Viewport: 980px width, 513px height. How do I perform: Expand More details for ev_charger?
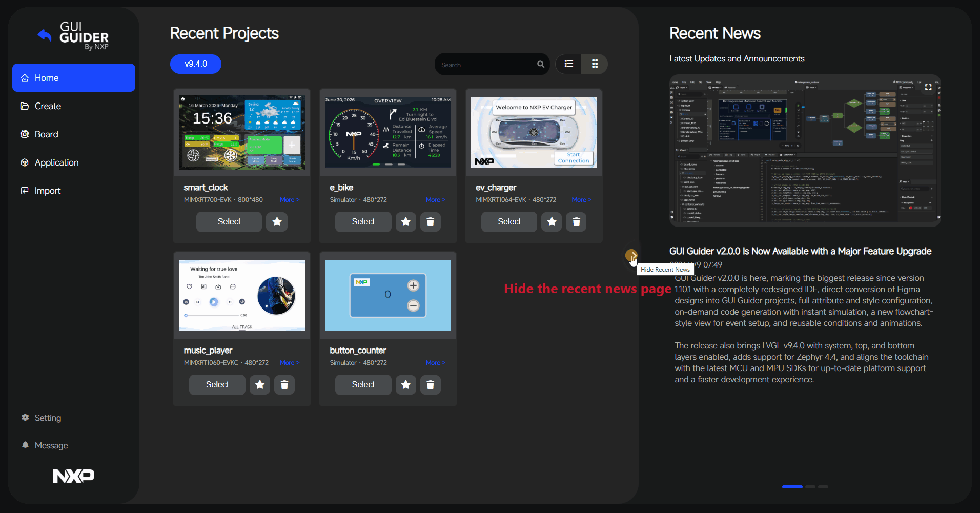point(581,200)
